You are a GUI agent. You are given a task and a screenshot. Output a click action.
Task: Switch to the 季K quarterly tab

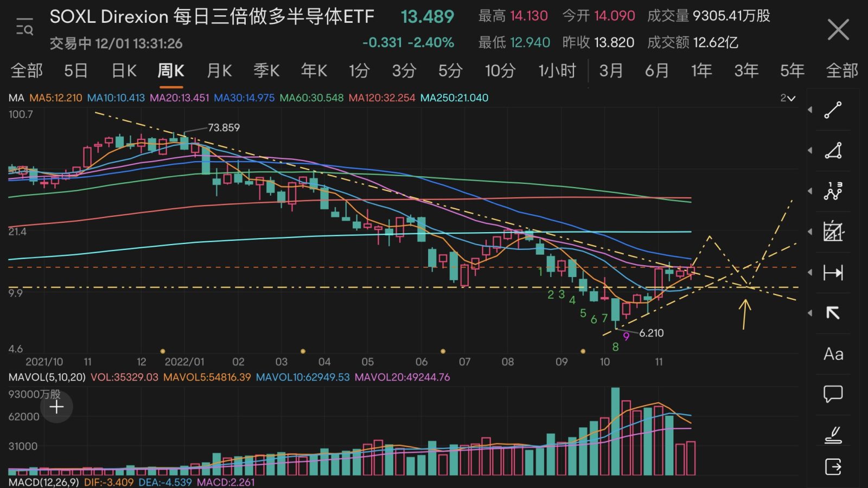[266, 70]
